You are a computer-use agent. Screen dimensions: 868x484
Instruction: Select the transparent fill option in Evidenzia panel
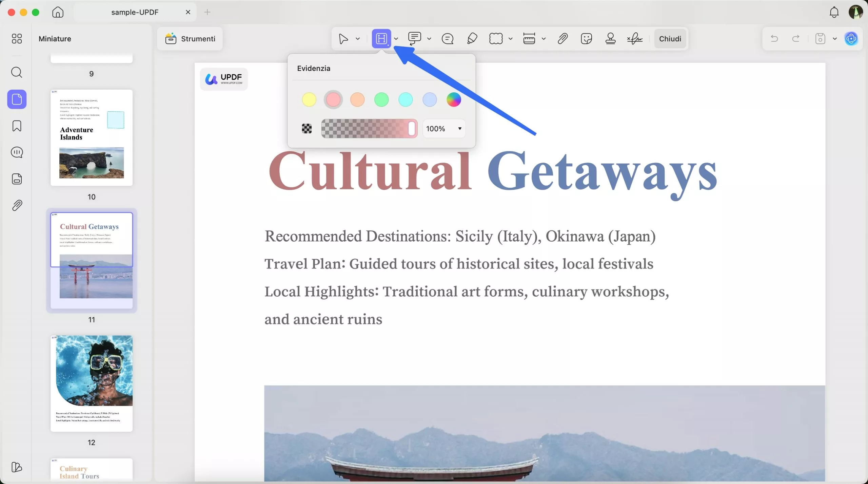[306, 128]
